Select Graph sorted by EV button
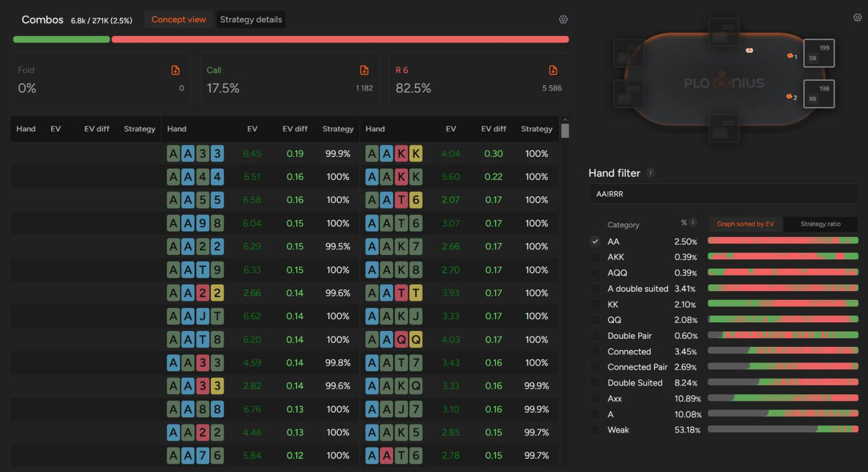 (745, 224)
